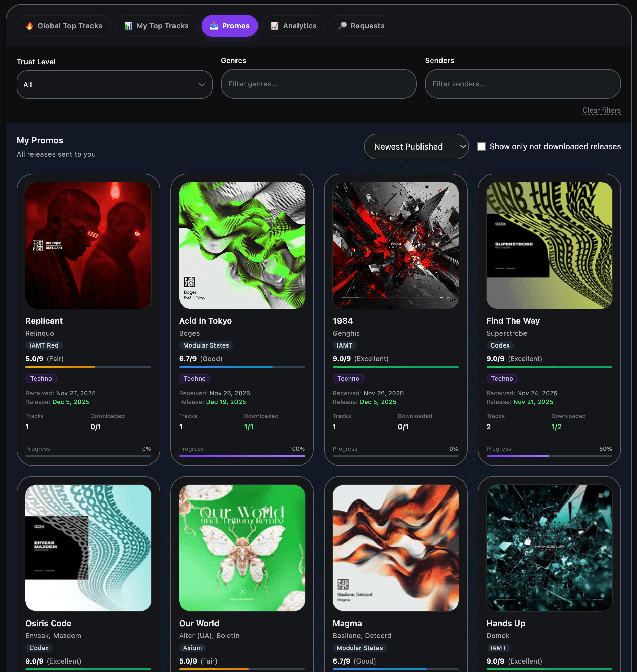Click the inbox icon on Promos tab
This screenshot has height=672, width=637.
point(213,26)
